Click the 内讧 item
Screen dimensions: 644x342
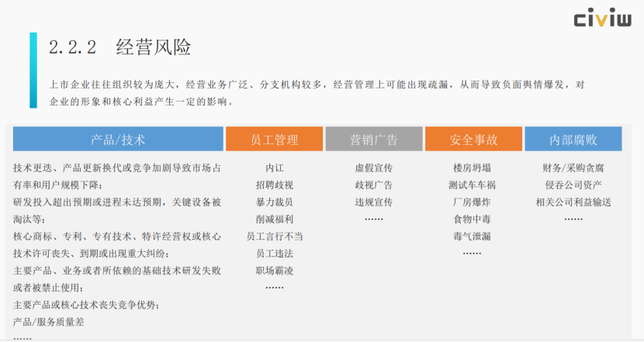click(x=275, y=168)
